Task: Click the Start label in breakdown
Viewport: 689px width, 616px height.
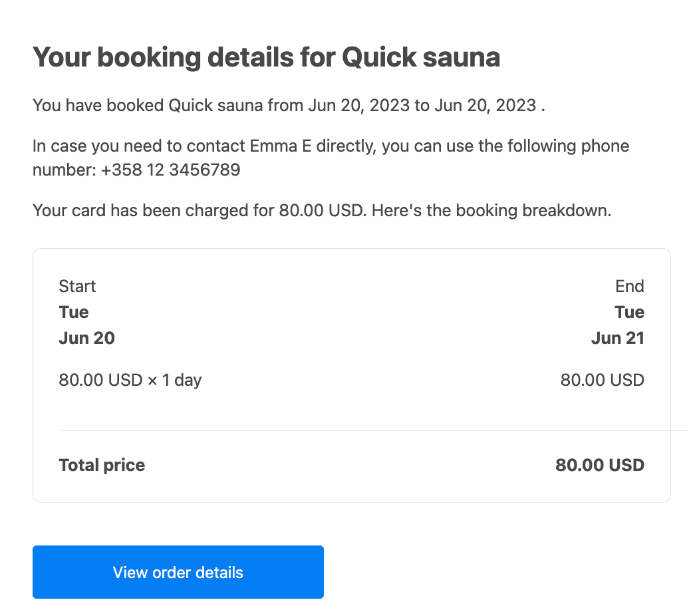Action: click(77, 286)
